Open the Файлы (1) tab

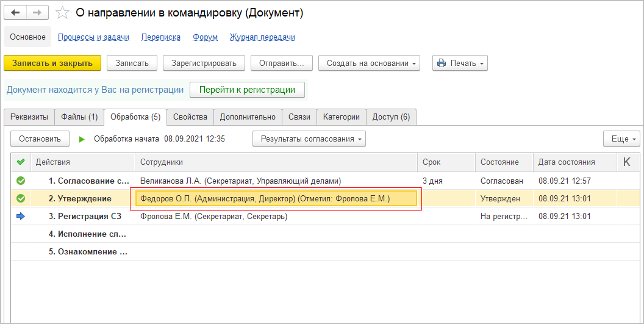[79, 117]
